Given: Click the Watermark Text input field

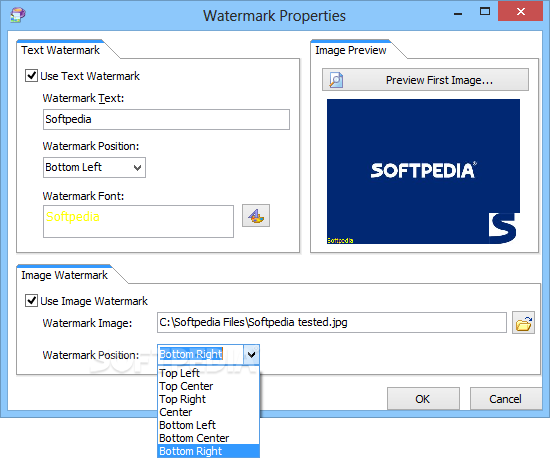Looking at the screenshot, I should click(x=166, y=119).
